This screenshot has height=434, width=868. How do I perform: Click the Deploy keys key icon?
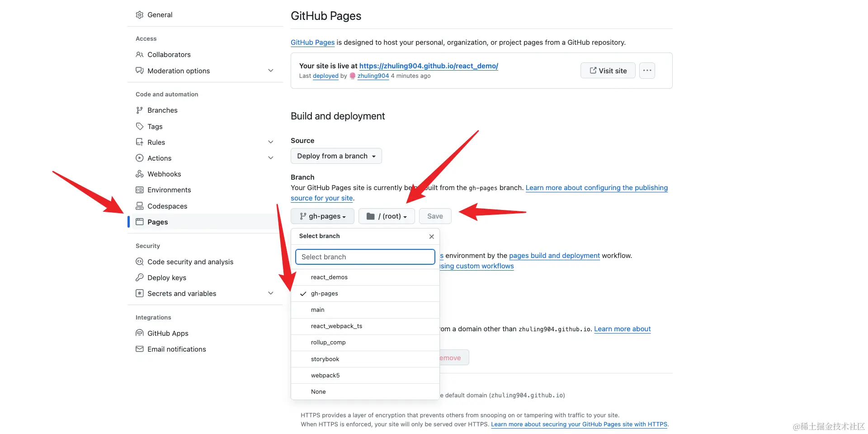coord(140,277)
